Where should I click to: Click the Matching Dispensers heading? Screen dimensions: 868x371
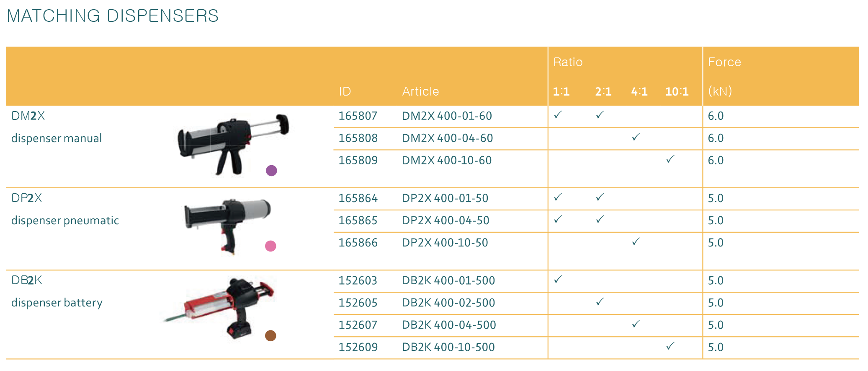point(113,16)
